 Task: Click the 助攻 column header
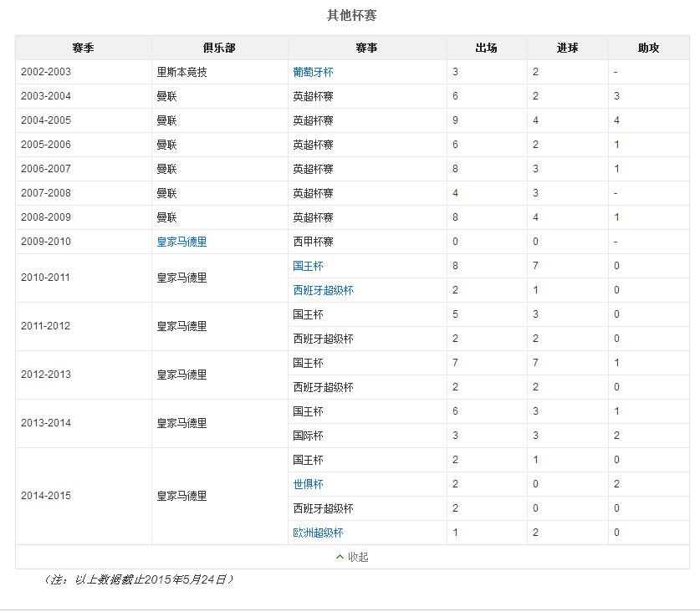click(x=648, y=48)
